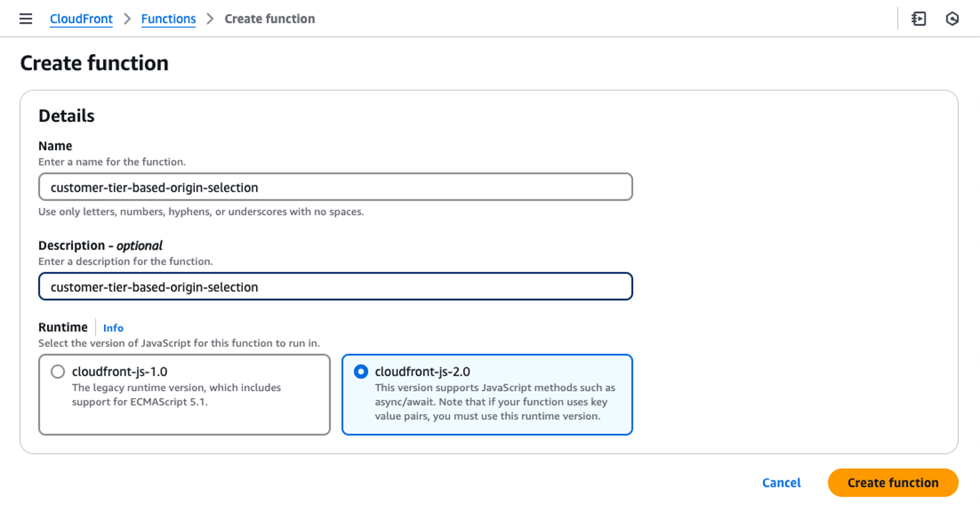Click 'Use only letters, numbers, hyphens' hint text
Viewport: 980px width, 512px height.
point(201,212)
